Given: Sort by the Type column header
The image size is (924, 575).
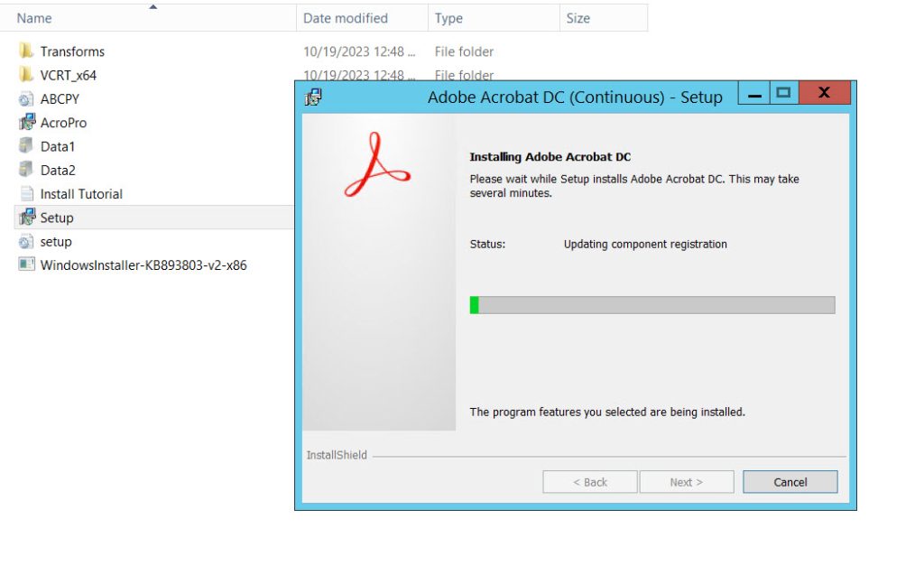Looking at the screenshot, I should click(494, 18).
